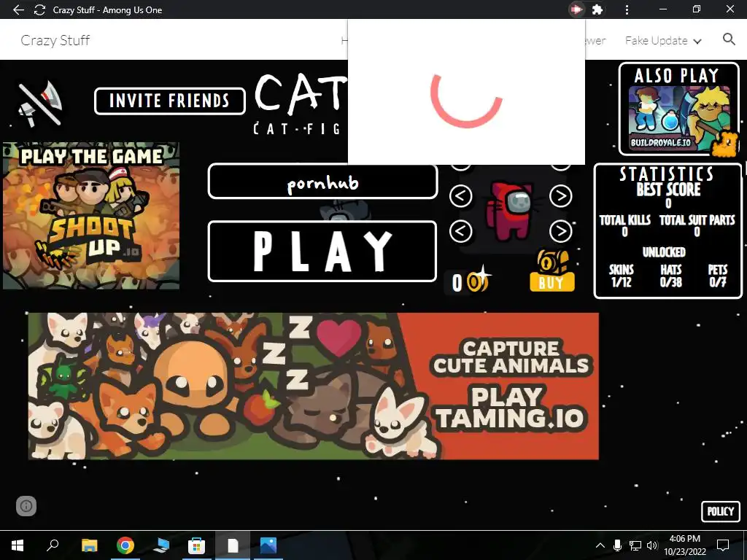Click the HATS 0/38 statistic

pyautogui.click(x=671, y=276)
